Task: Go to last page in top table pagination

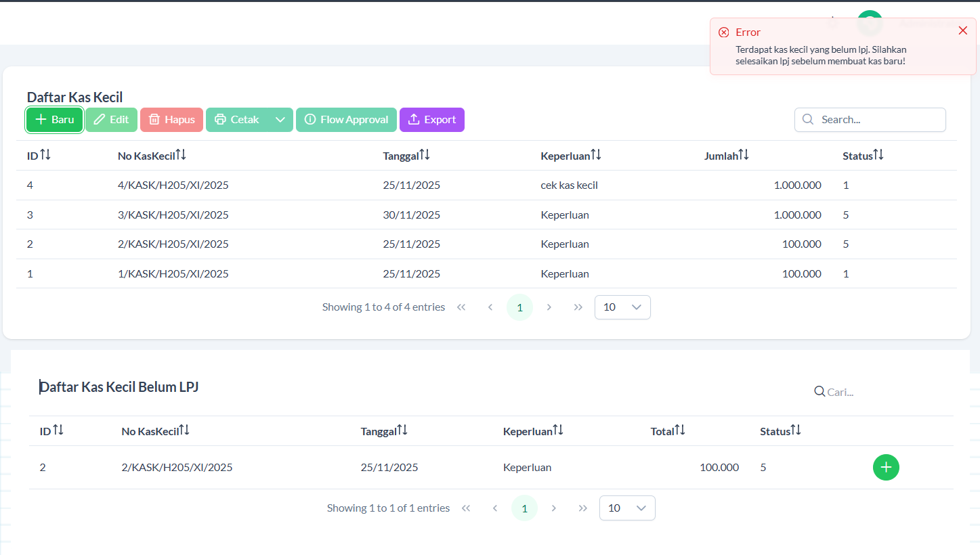Action: 578,307
